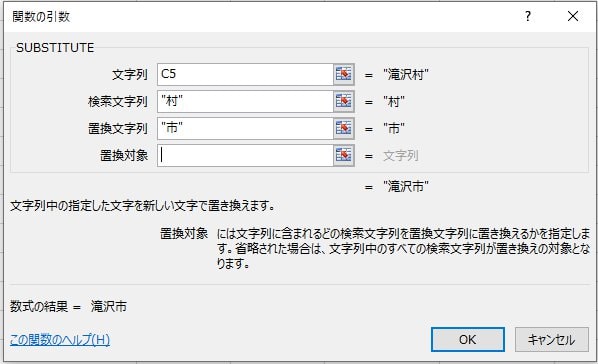Focus the 検索文字列 input field
The width and height of the screenshot is (598, 364).
[x=245, y=101]
